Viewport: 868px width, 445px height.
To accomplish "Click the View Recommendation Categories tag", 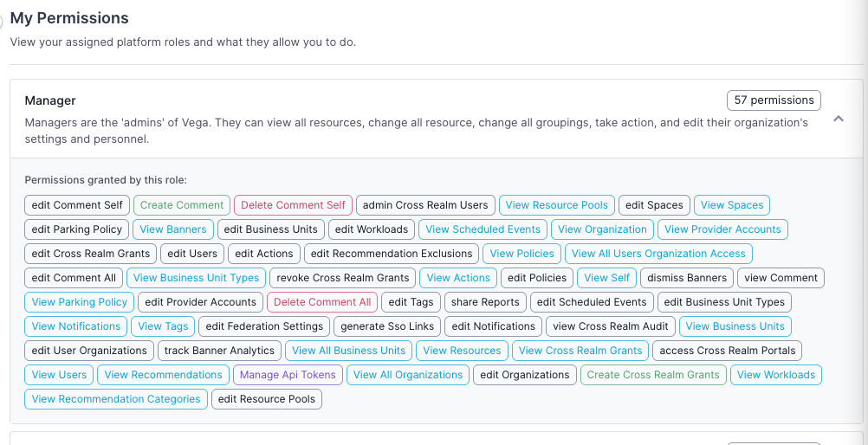I will [x=116, y=399].
